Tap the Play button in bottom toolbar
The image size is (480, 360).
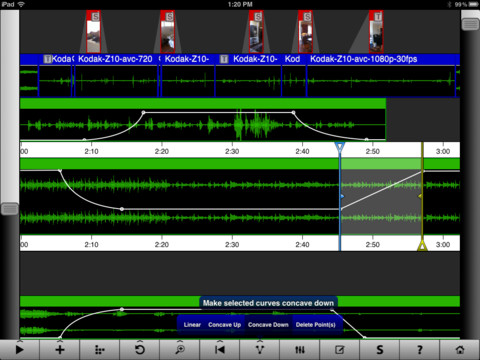(x=20, y=350)
